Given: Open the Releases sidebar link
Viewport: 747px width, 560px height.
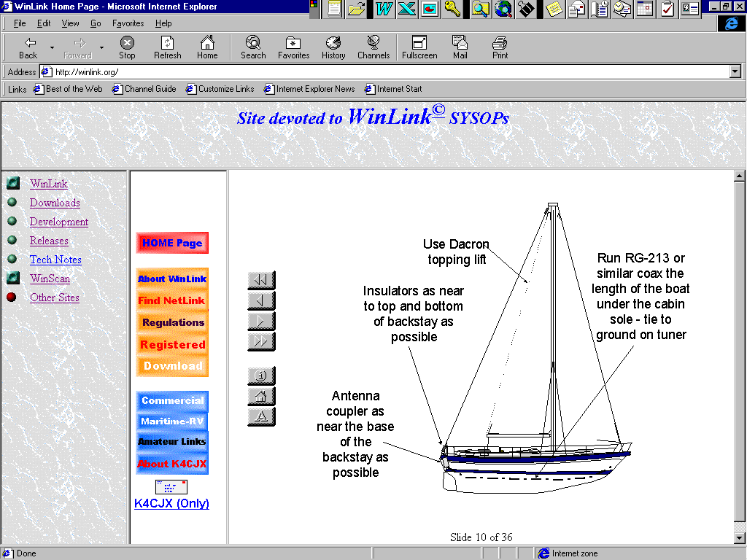Looking at the screenshot, I should click(49, 241).
